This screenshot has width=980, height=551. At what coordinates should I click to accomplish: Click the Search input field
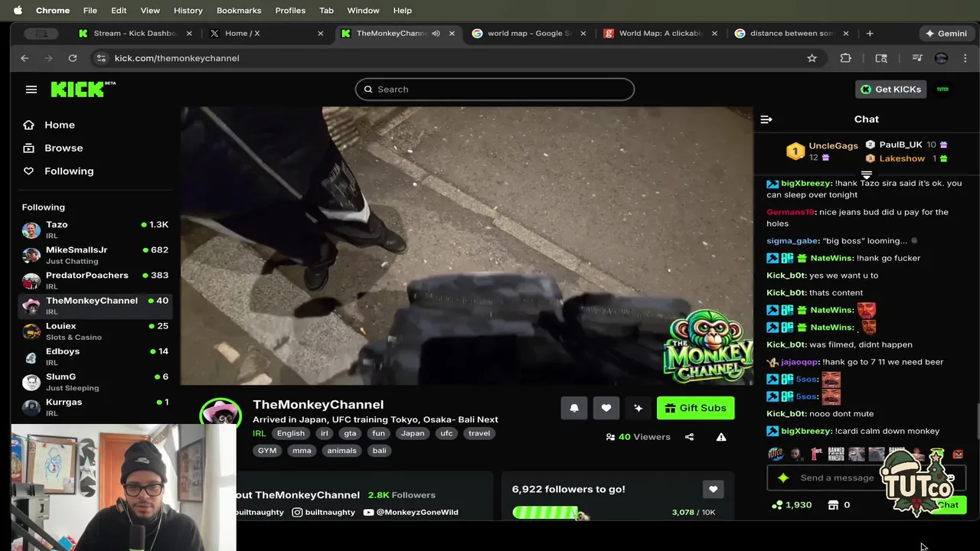(495, 90)
